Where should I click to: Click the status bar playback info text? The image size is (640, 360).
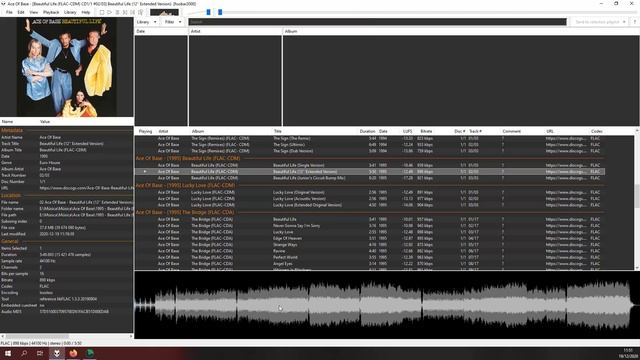point(41,343)
